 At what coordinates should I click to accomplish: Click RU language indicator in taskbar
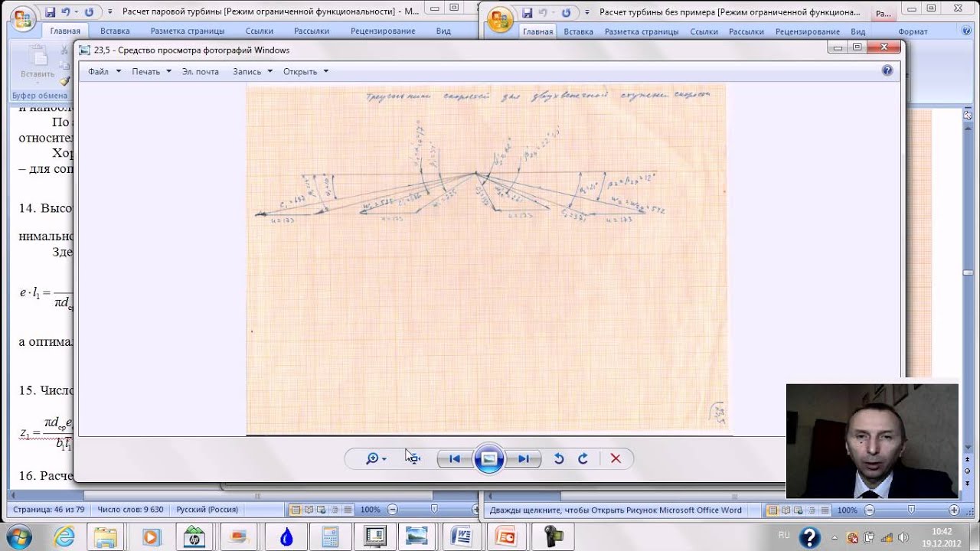click(784, 535)
